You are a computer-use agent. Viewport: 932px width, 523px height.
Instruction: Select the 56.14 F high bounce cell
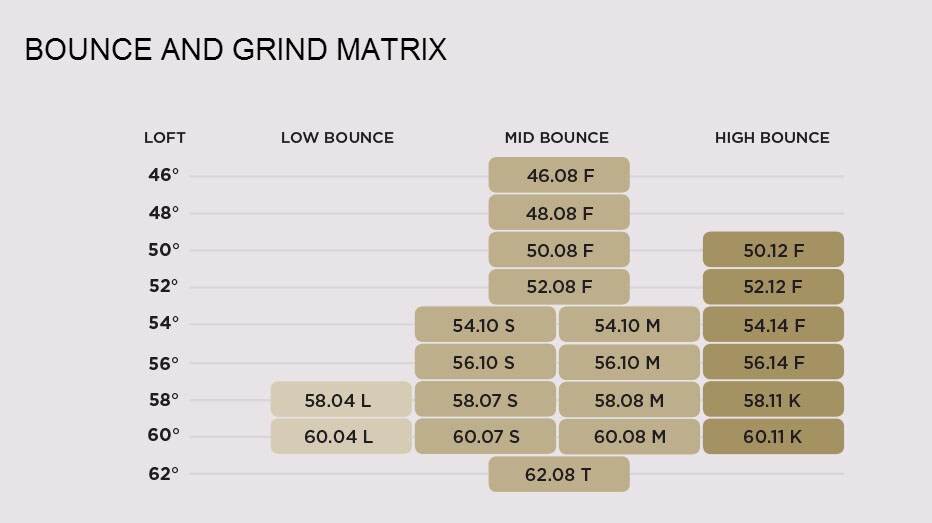tap(773, 362)
